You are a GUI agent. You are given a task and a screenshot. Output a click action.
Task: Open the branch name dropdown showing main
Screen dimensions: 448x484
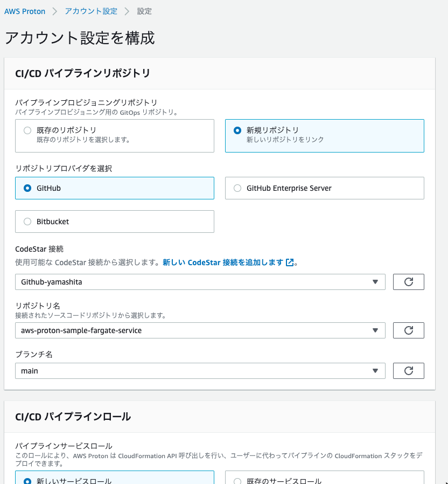(200, 371)
